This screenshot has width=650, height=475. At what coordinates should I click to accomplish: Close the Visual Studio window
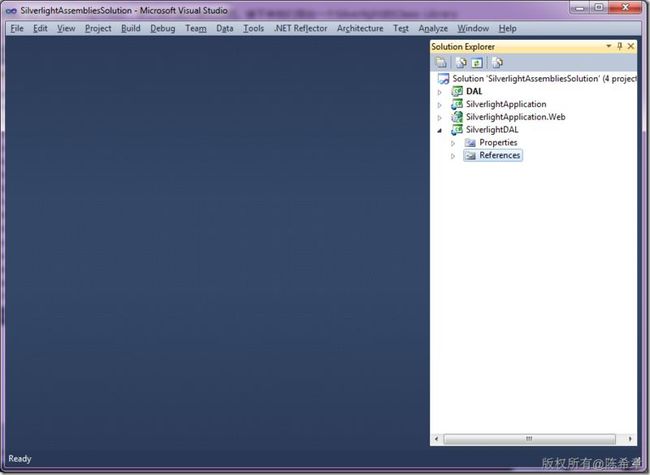point(625,7)
